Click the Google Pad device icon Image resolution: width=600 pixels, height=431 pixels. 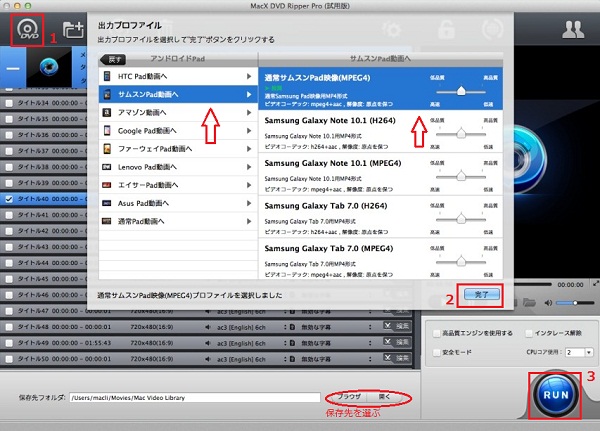pos(107,131)
